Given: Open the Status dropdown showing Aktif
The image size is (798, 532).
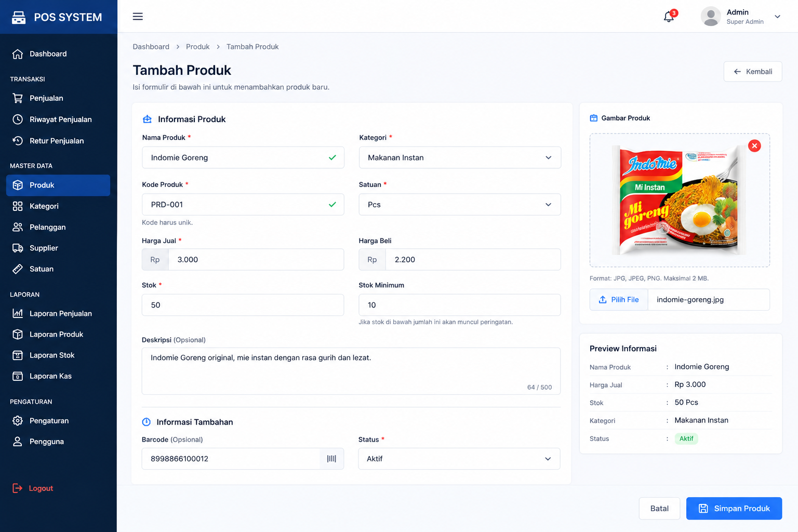Looking at the screenshot, I should click(459, 459).
